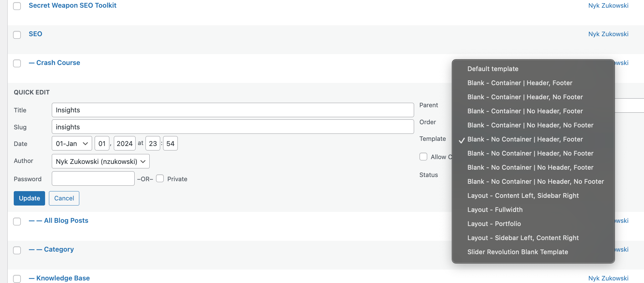Tick the All Blog Posts row checkbox
Image resolution: width=644 pixels, height=283 pixels.
click(x=17, y=221)
